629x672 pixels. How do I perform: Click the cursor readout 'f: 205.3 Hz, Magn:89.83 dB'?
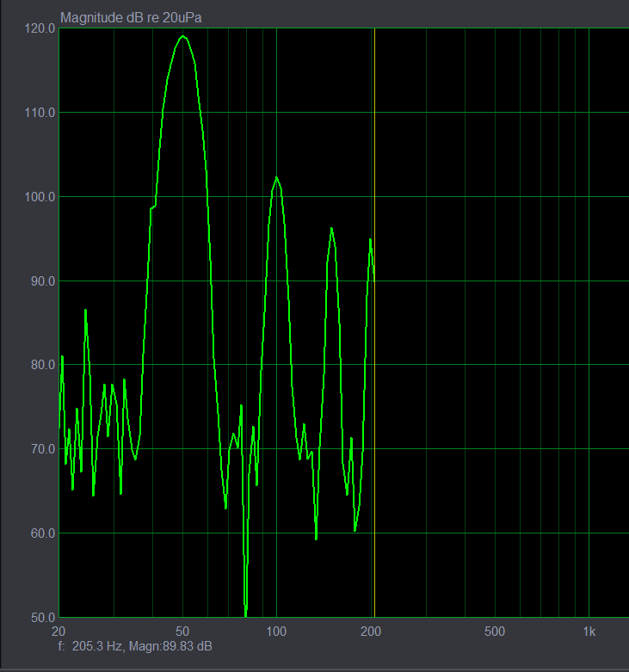click(135, 646)
